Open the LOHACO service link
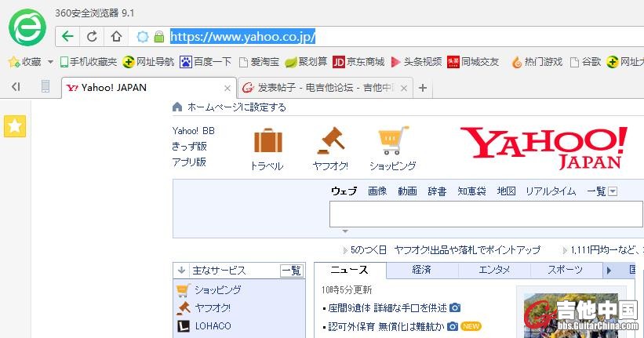 pos(213,325)
